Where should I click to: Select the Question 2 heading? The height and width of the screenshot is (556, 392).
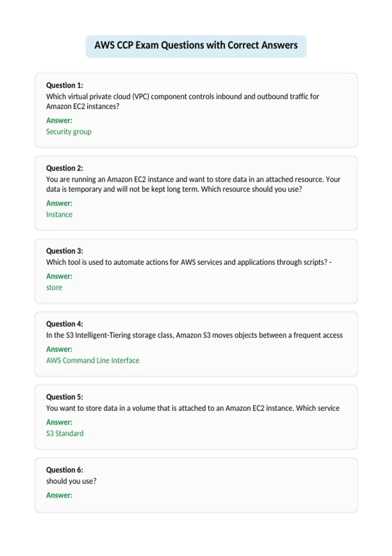(x=65, y=168)
